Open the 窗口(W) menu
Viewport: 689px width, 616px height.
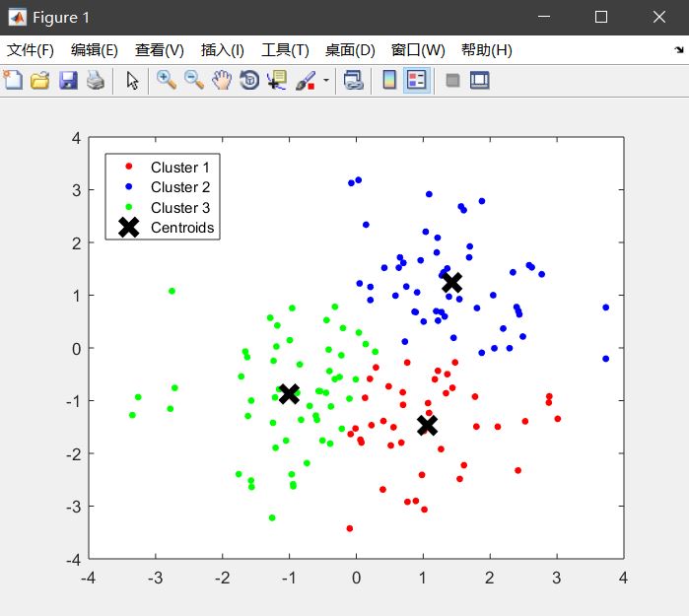tap(418, 50)
